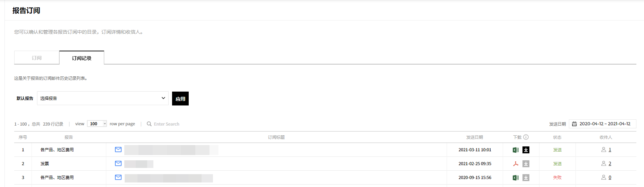This screenshot has height=187, width=644.
Task: Expand the rows-per-page dropdown showing 100
Action: coord(97,124)
